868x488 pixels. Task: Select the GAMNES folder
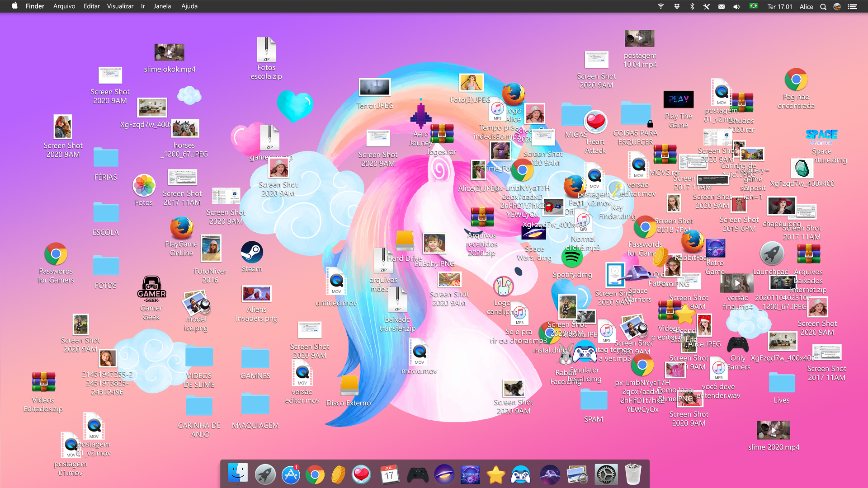255,358
